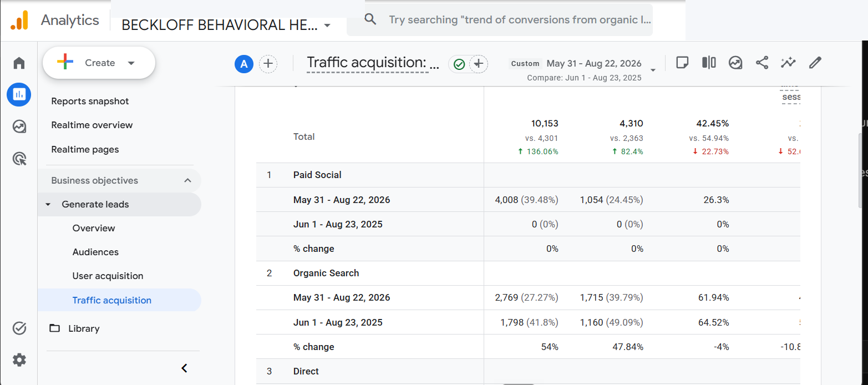
Task: Click Organic Search value 1,798 (41.8%)
Action: pos(529,322)
